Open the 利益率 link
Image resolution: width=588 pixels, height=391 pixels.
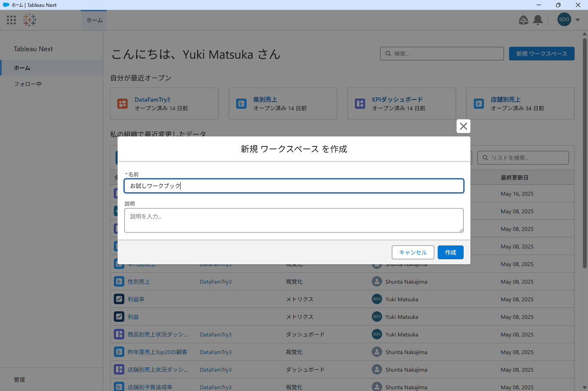point(136,300)
